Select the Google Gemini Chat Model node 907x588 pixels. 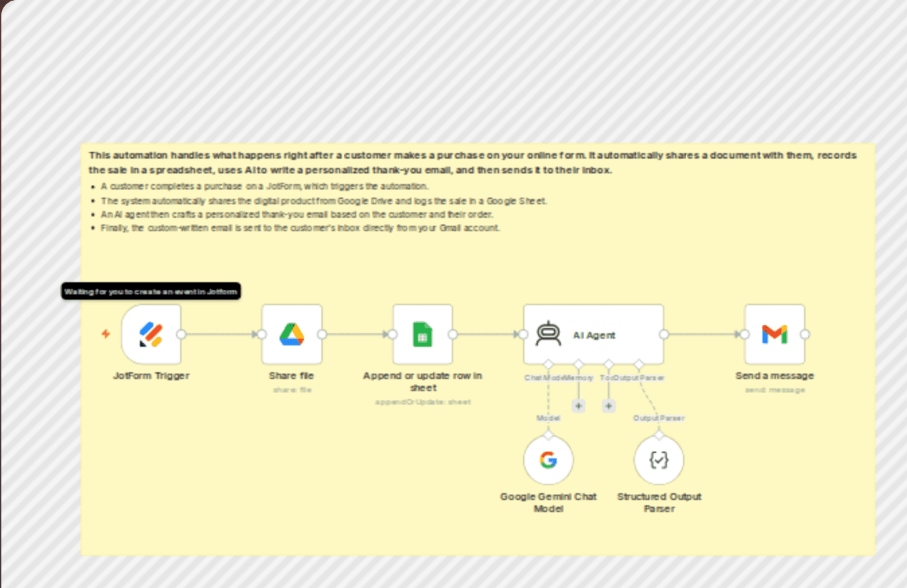pos(549,460)
